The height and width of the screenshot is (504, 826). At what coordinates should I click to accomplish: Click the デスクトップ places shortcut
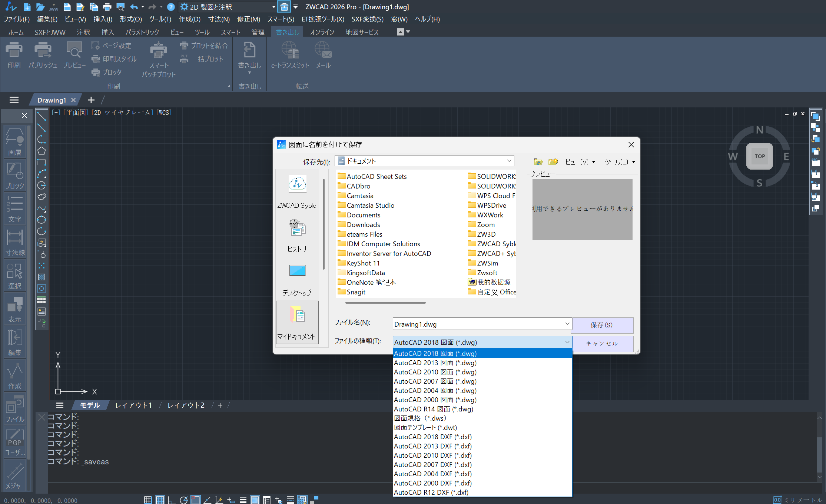297,279
